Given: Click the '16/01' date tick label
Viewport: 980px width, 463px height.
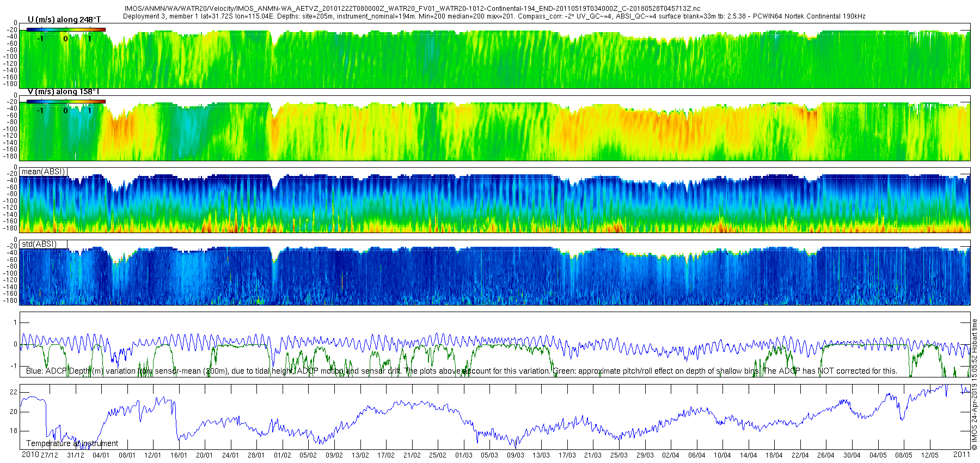Looking at the screenshot, I should [179, 455].
